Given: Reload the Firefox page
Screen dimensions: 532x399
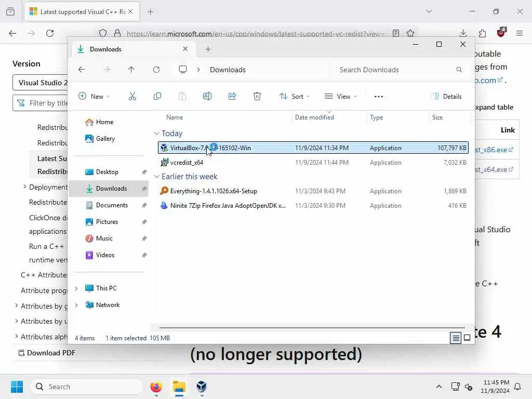Looking at the screenshot, I should coord(50,33).
